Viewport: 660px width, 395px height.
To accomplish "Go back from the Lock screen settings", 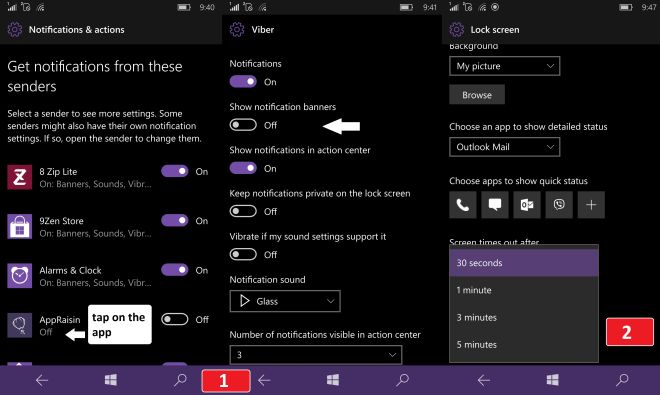I will 484,380.
